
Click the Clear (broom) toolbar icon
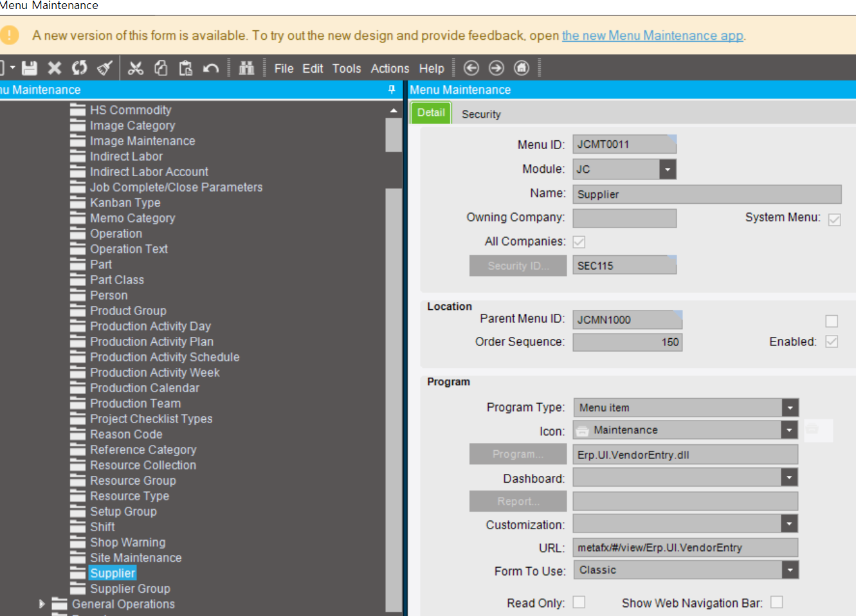[104, 68]
